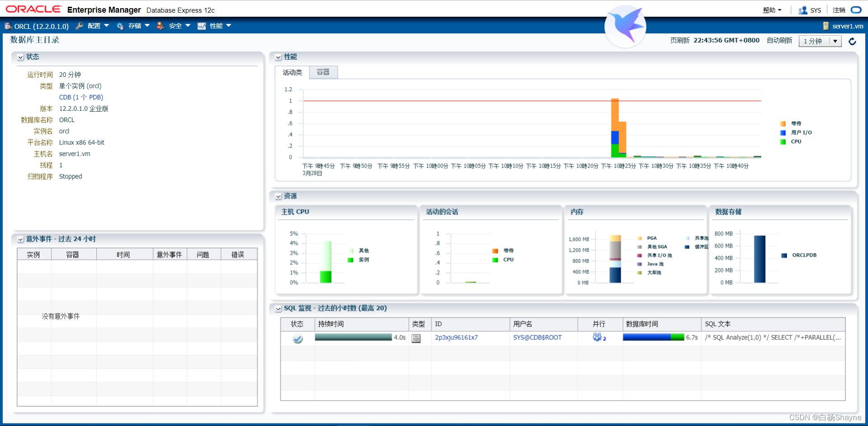The width and height of the screenshot is (868, 426).
Task: Click the activity spike bar in chart
Action: pyautogui.click(x=615, y=128)
